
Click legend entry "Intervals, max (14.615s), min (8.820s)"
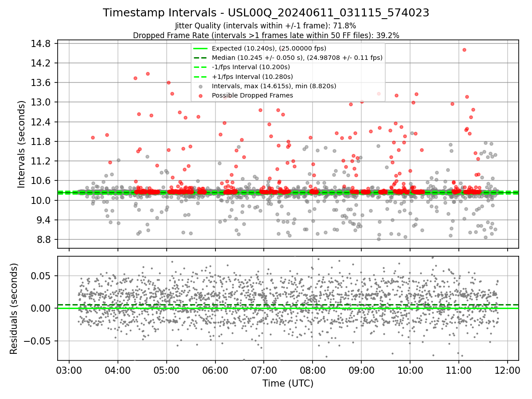[274, 86]
